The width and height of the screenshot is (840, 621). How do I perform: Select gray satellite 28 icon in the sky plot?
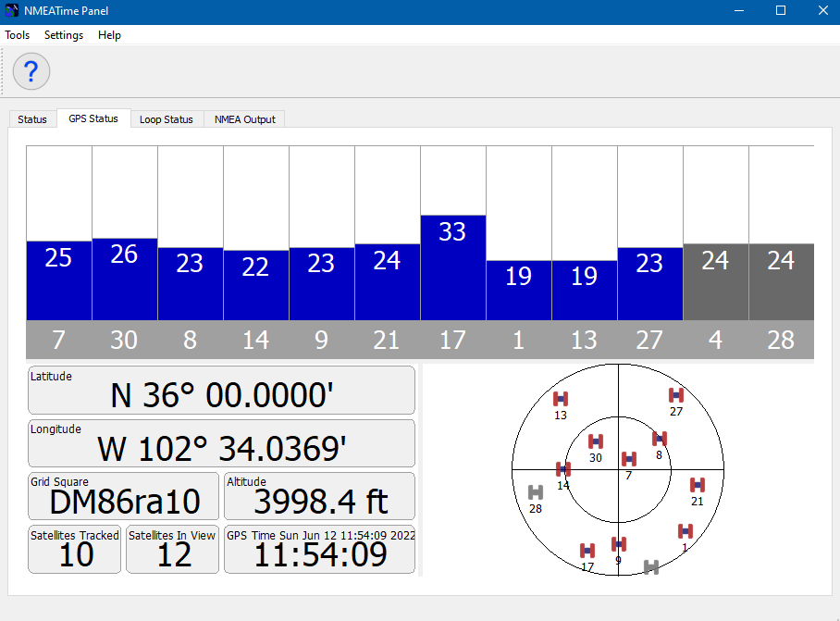coord(536,491)
